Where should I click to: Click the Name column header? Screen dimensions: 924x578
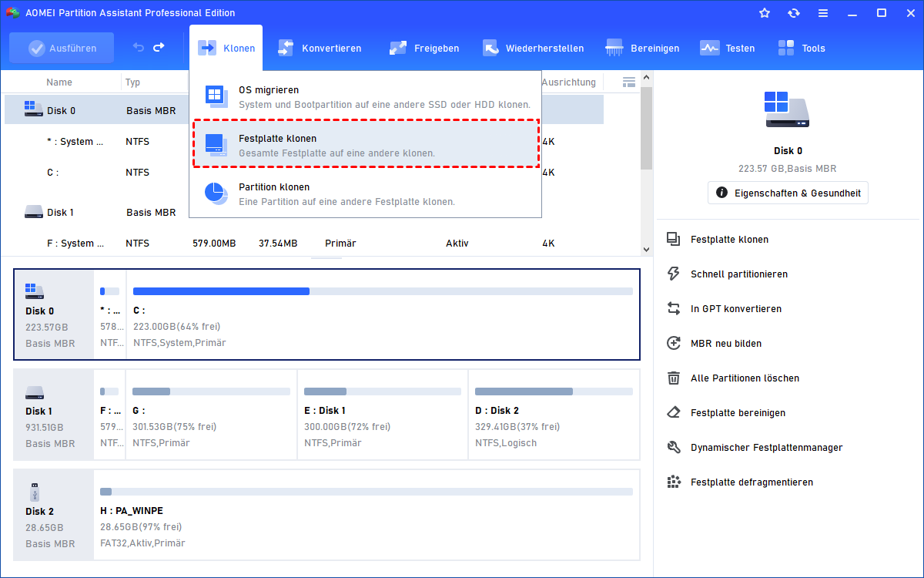[59, 82]
